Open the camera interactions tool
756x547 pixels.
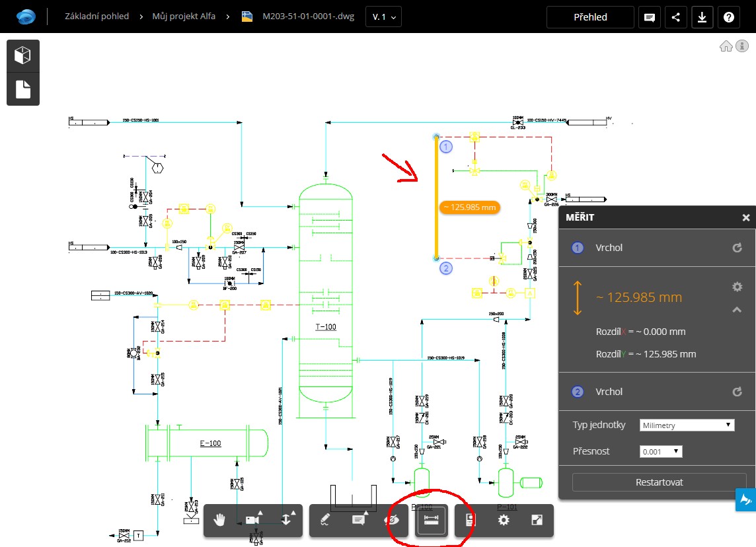coord(254,519)
